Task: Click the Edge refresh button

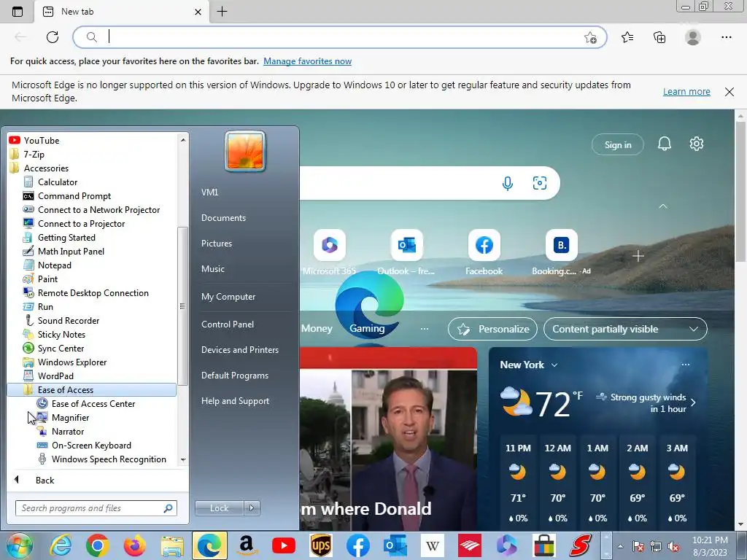Action: point(53,37)
